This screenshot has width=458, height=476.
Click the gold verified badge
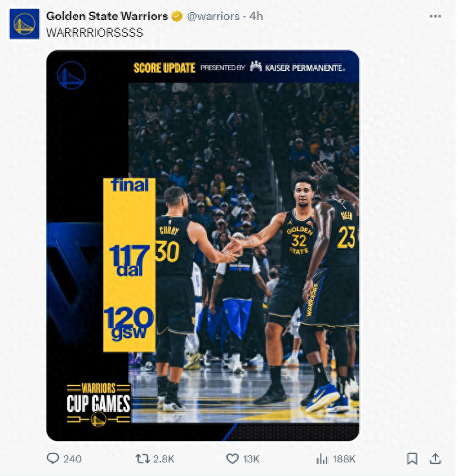pyautogui.click(x=177, y=16)
